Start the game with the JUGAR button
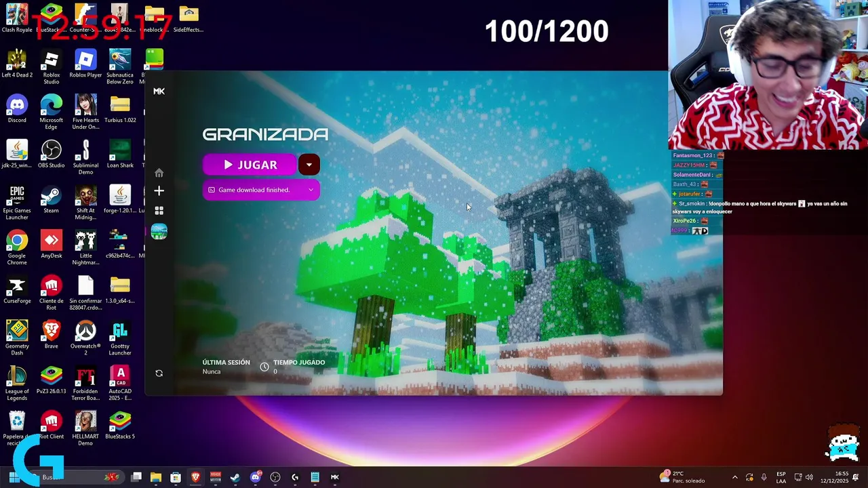The width and height of the screenshot is (868, 488). tap(250, 165)
